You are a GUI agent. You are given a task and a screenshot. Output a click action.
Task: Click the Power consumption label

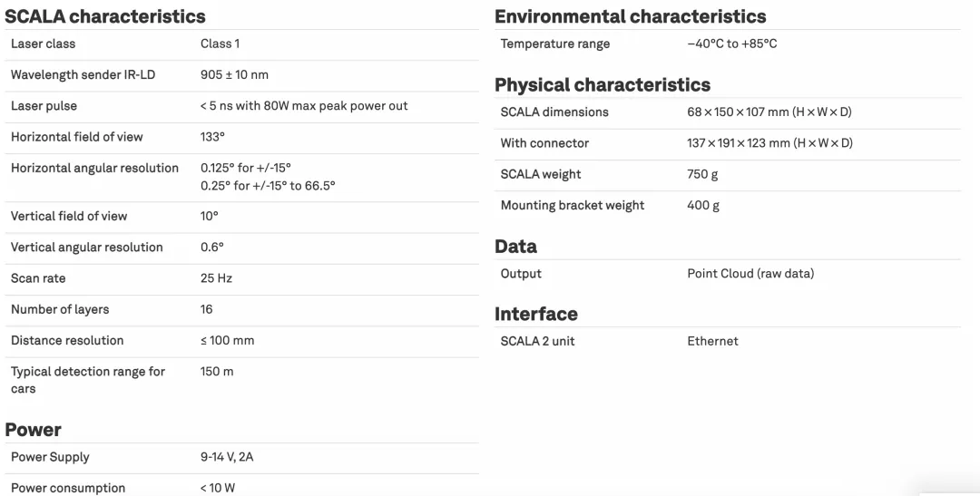coord(68,488)
